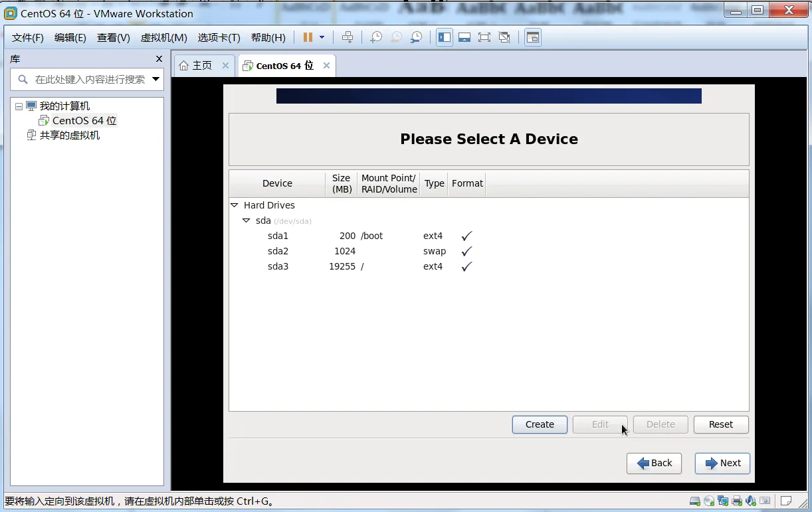
Task: Click the sound card status icon
Action: coord(751,501)
